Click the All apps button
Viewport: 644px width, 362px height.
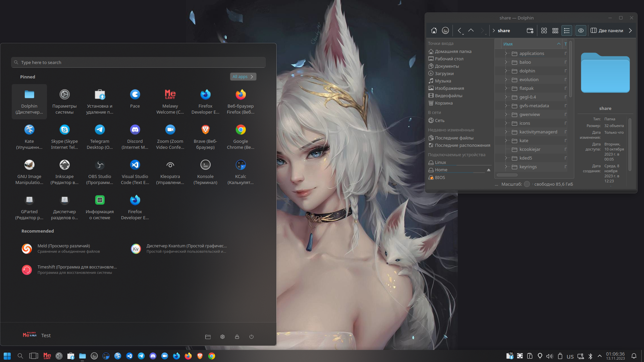pyautogui.click(x=243, y=77)
